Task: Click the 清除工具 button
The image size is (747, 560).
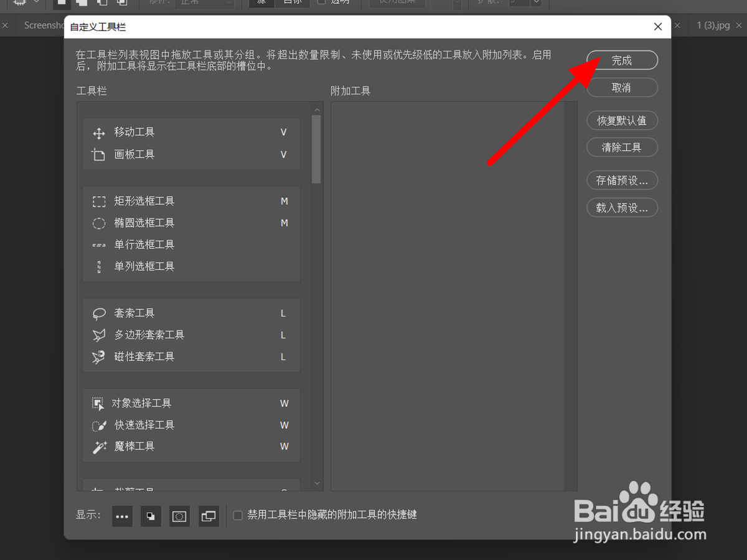Action: (x=622, y=147)
